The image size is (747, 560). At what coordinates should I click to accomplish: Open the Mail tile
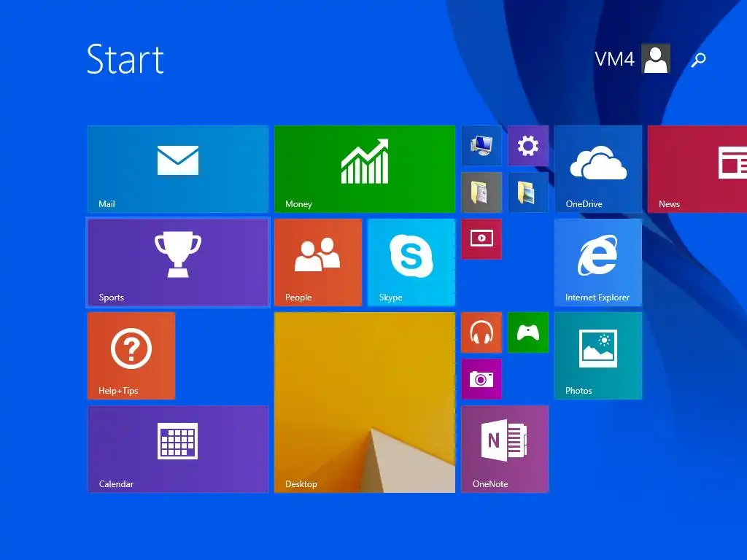[x=178, y=169]
